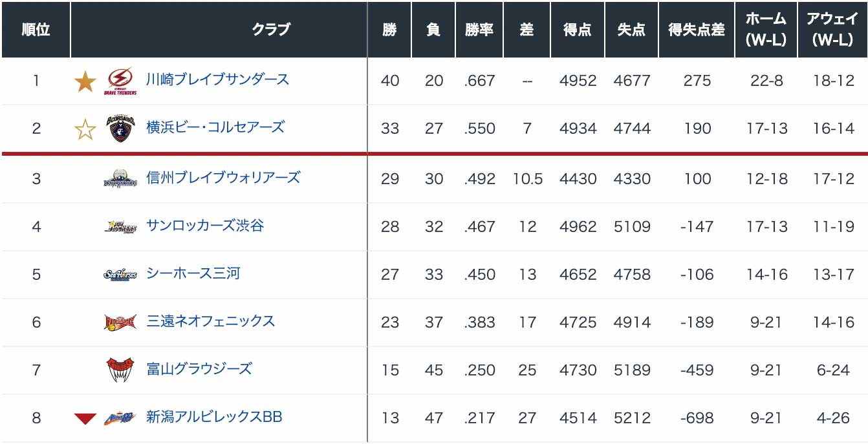Open the サンロッカーズ渋谷 club link
Screen dimensions: 868x444
205,226
